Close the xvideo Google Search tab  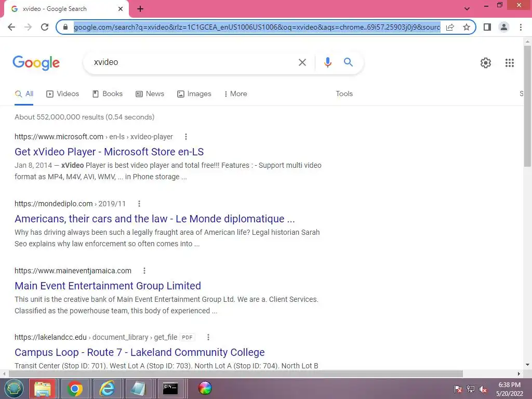click(121, 9)
